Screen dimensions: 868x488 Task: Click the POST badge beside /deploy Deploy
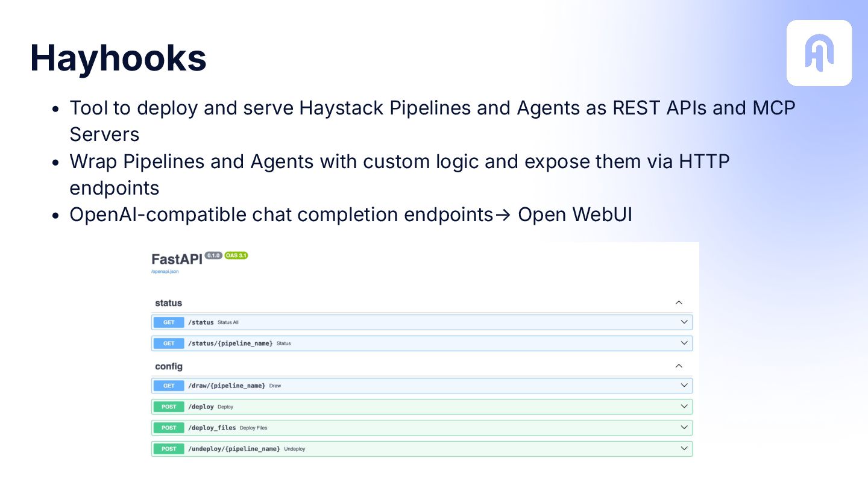coord(169,407)
